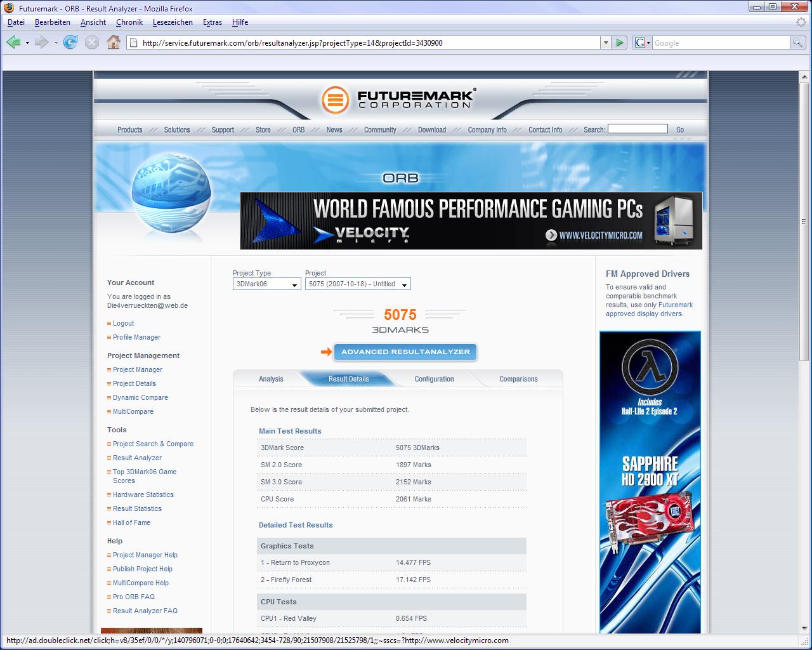The width and height of the screenshot is (812, 650).
Task: Click the search magnifier icon in the toolbar
Action: click(x=798, y=43)
